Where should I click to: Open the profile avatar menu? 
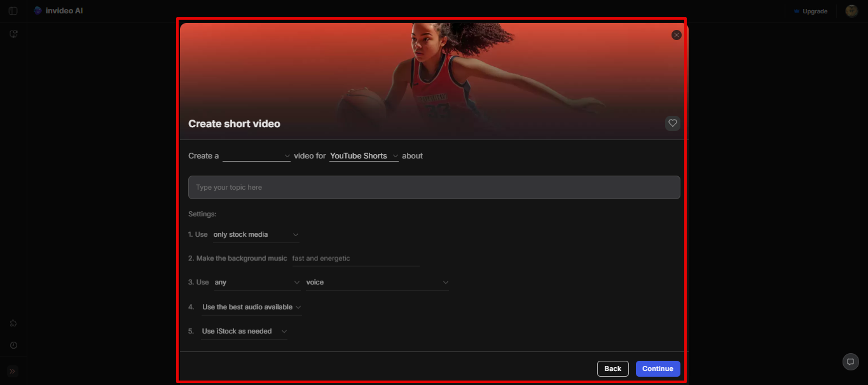851,11
